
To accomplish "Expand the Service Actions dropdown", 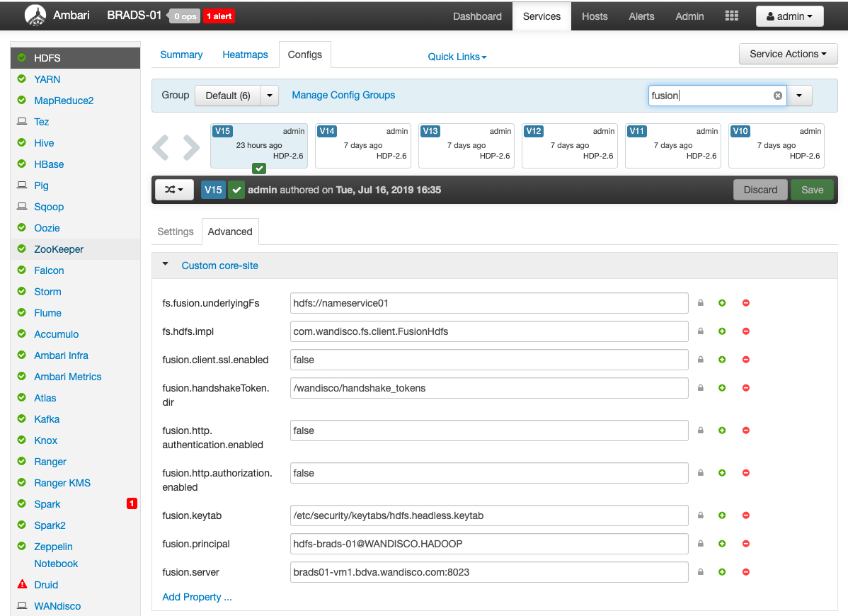I will tap(788, 54).
